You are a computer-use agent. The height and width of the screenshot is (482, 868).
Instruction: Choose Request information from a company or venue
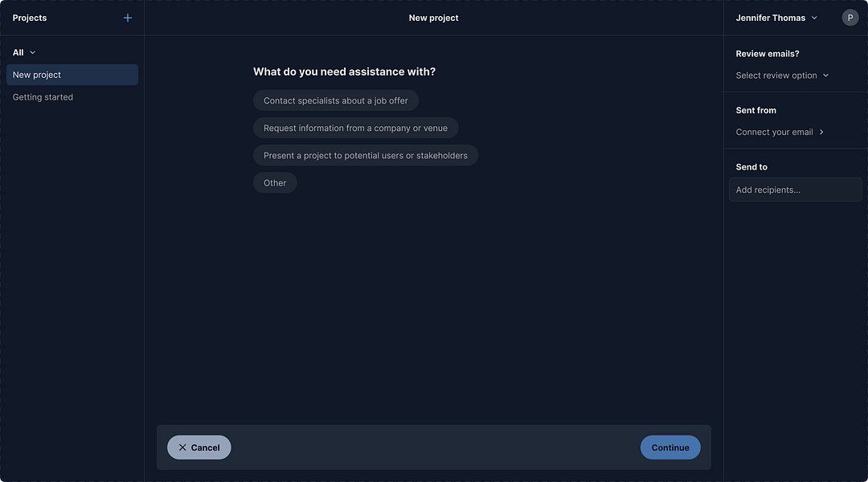pos(355,128)
